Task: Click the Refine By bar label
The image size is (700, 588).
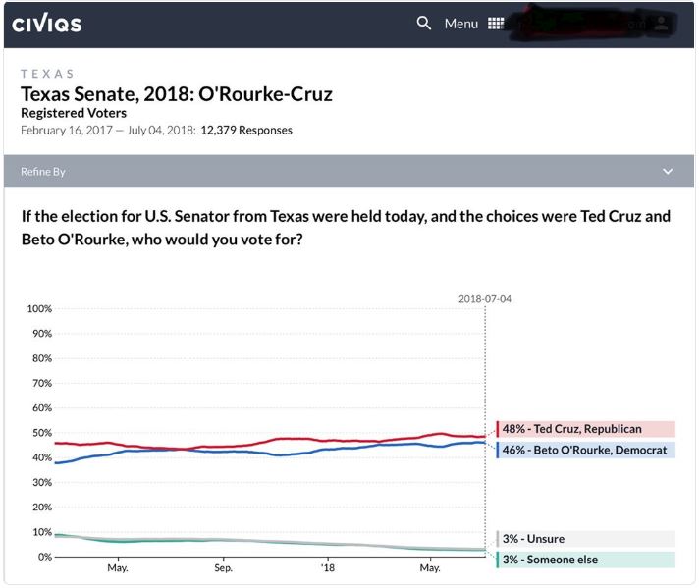Action: click(43, 171)
